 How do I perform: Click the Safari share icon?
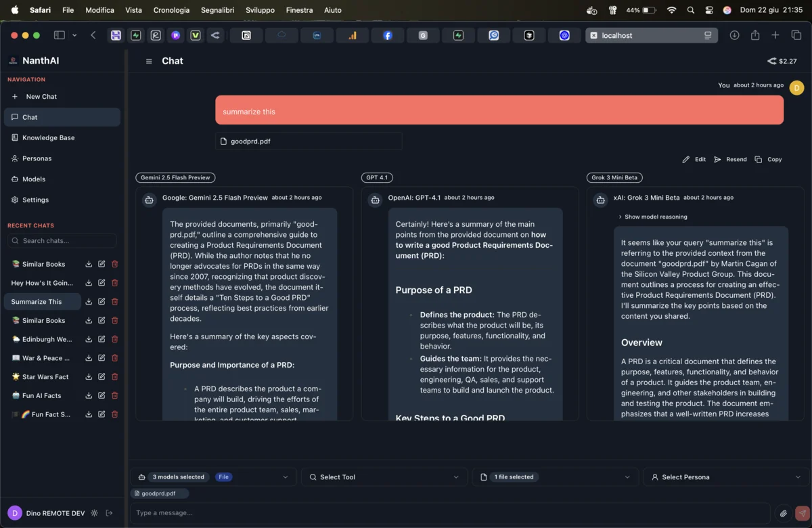pyautogui.click(x=755, y=35)
